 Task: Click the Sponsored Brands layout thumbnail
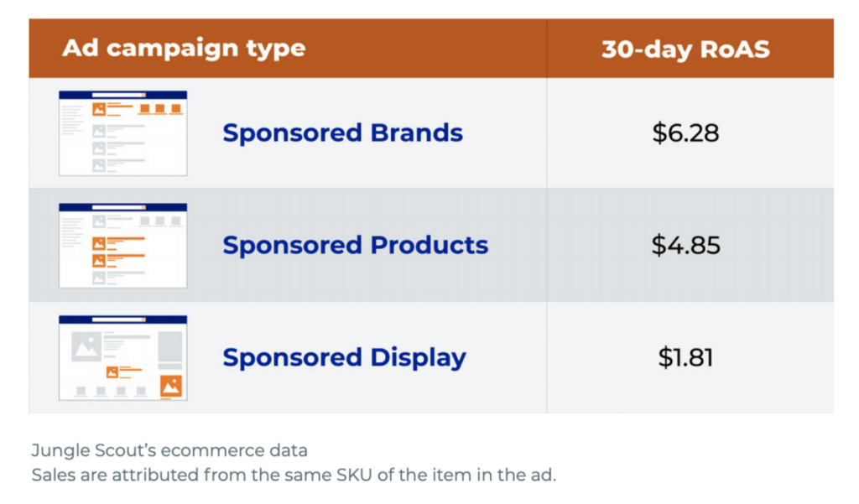coord(122,133)
